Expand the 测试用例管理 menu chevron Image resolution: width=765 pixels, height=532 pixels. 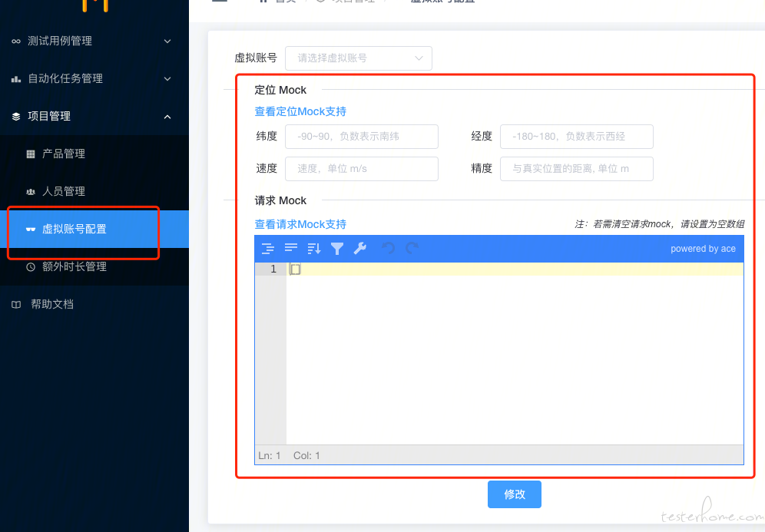167,41
